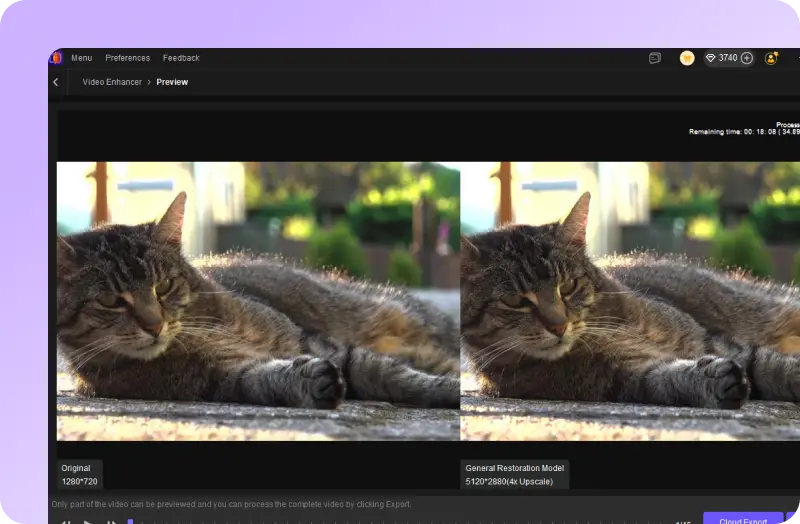The image size is (800, 524).
Task: Return to Video Enhancer breadcrumb
Action: (x=112, y=82)
